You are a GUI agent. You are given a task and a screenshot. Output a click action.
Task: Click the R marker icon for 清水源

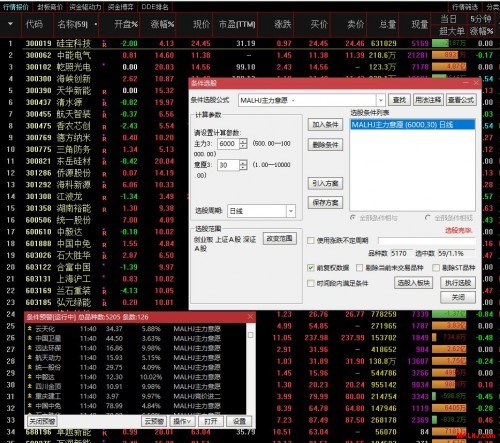(x=104, y=103)
